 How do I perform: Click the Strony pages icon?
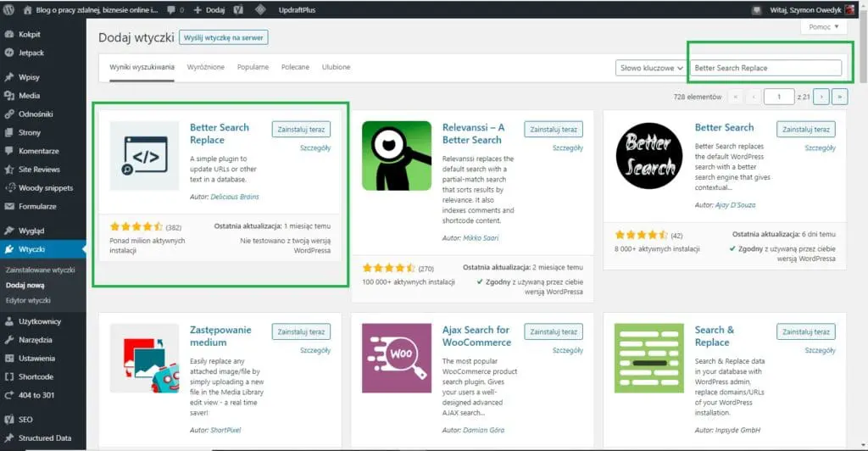pos(8,132)
